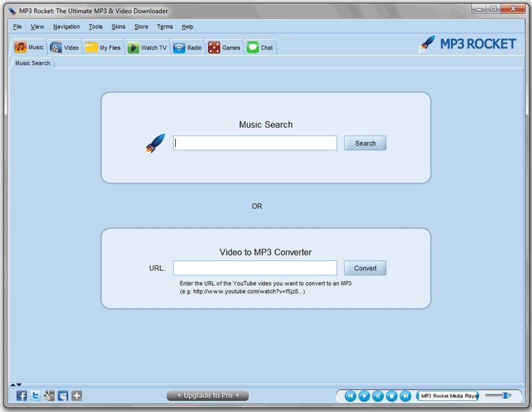Open the View menu
The image size is (532, 412).
pos(37,27)
